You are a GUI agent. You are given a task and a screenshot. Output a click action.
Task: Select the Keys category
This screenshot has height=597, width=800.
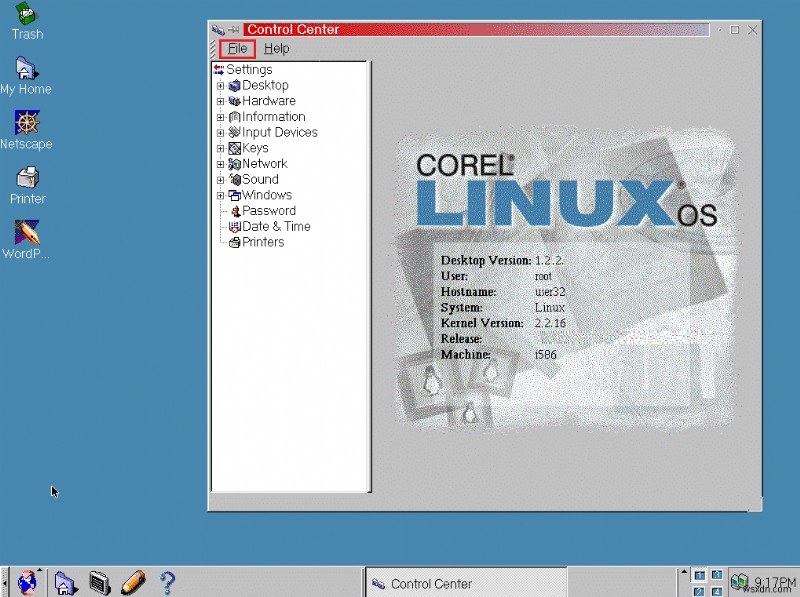coord(248,148)
